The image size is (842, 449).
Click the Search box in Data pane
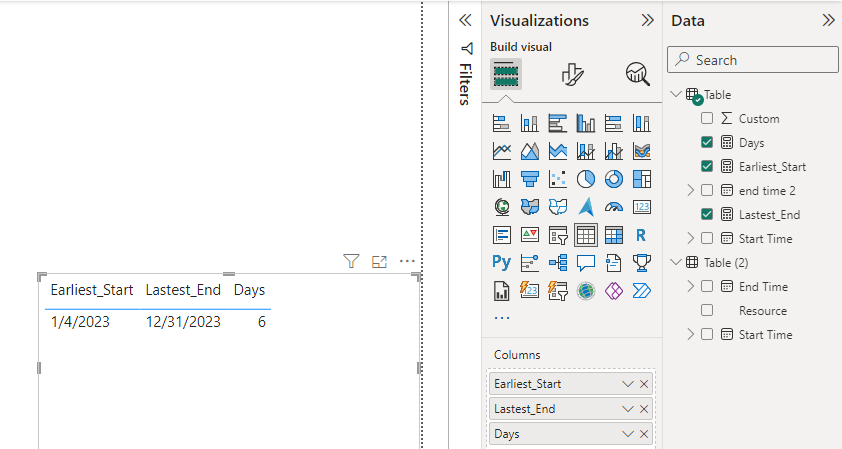click(752, 60)
